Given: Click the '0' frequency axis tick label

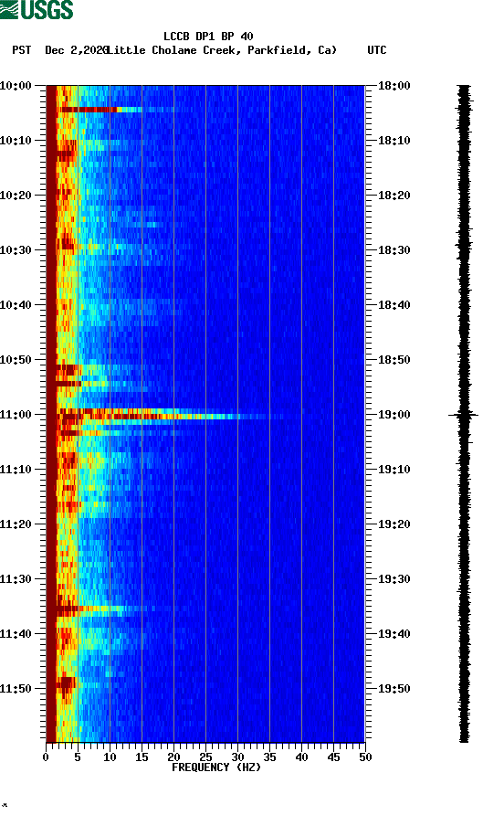Looking at the screenshot, I should click(46, 757).
